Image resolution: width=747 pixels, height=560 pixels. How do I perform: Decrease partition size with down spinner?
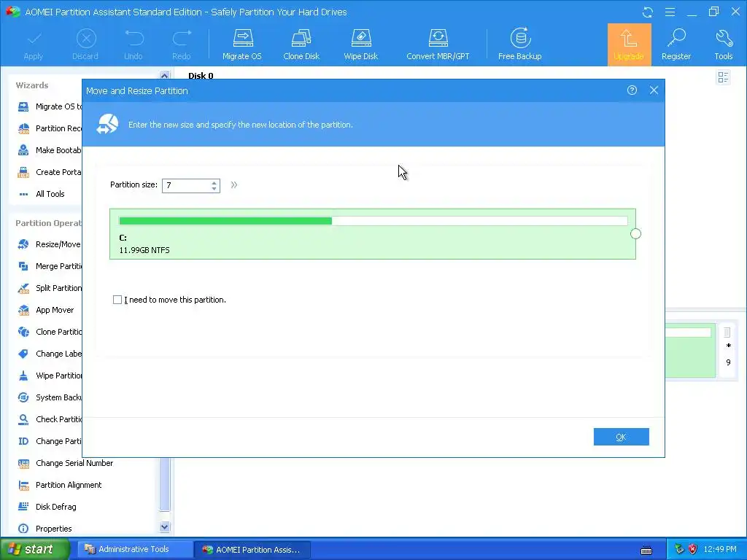(x=214, y=189)
